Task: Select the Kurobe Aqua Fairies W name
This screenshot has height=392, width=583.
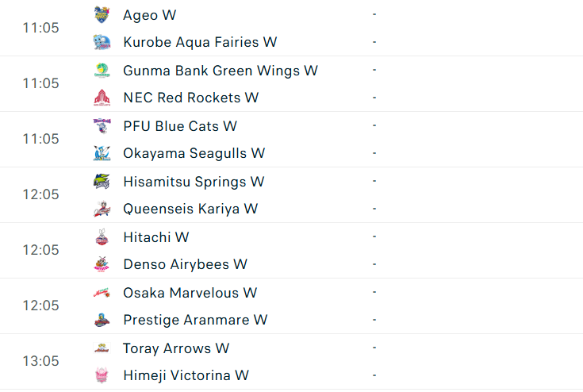Action: pos(200,42)
